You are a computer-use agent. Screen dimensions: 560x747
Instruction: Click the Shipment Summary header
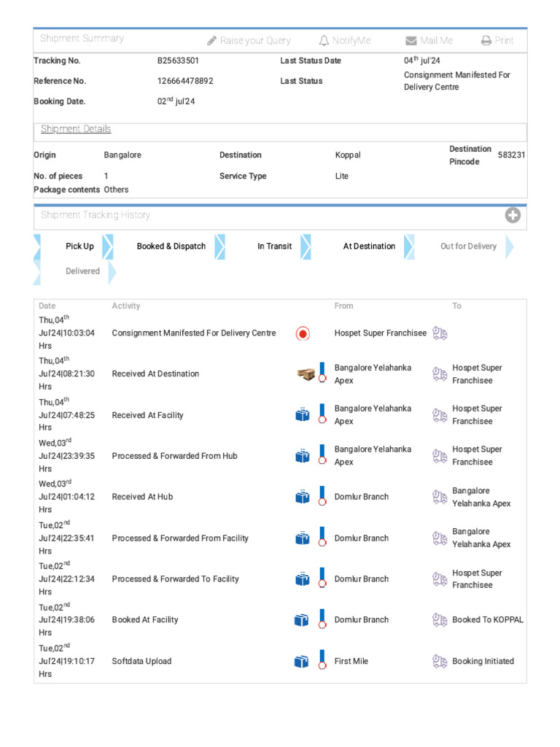click(82, 39)
